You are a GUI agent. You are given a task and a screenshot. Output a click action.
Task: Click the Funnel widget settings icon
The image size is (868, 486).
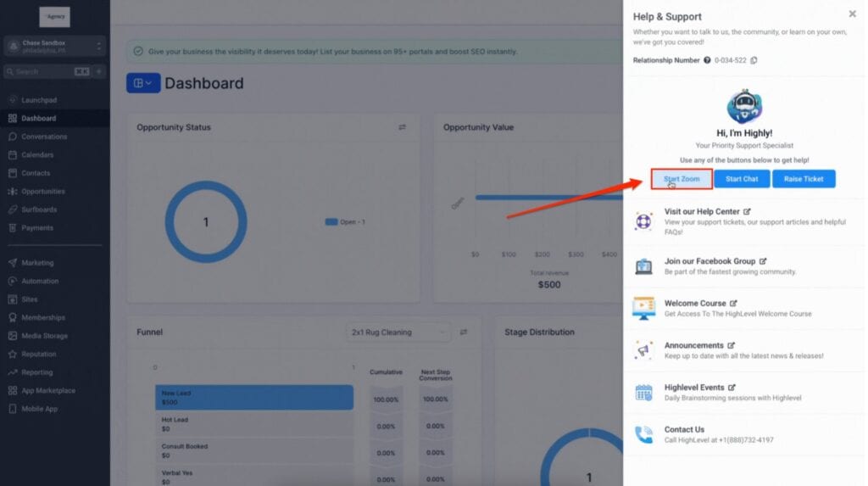tap(464, 332)
